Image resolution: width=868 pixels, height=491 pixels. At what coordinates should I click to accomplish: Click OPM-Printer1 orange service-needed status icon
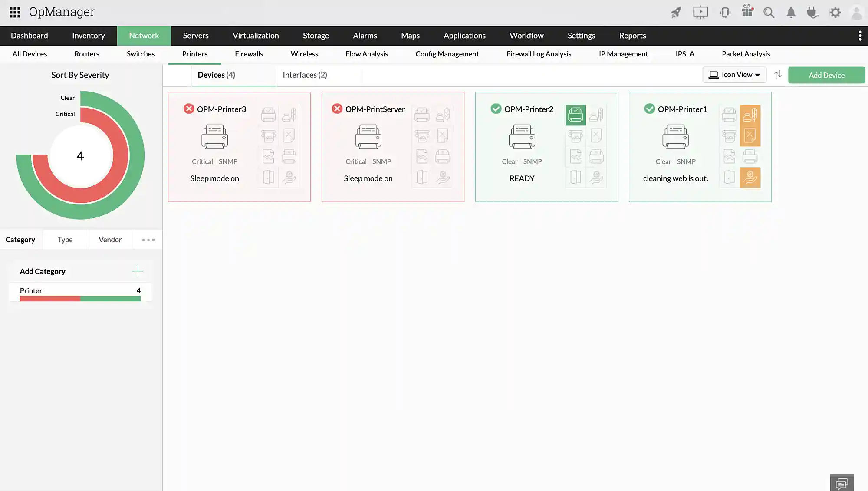click(x=750, y=178)
